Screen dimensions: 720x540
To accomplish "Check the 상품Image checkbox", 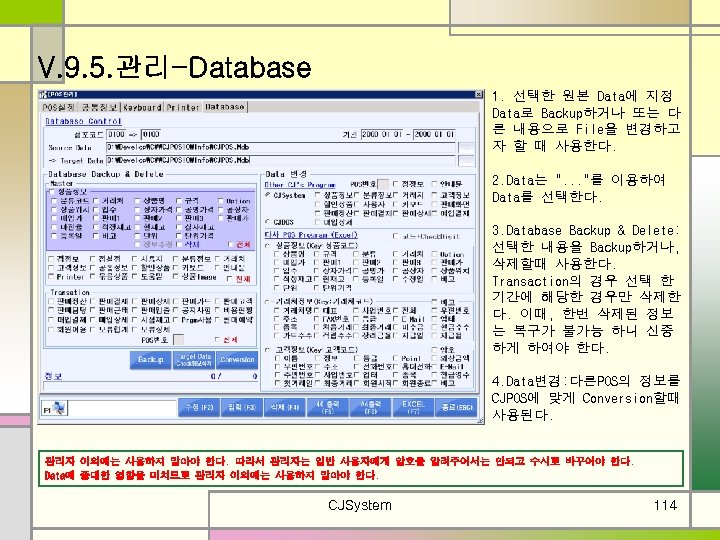I will tap(176, 276).
